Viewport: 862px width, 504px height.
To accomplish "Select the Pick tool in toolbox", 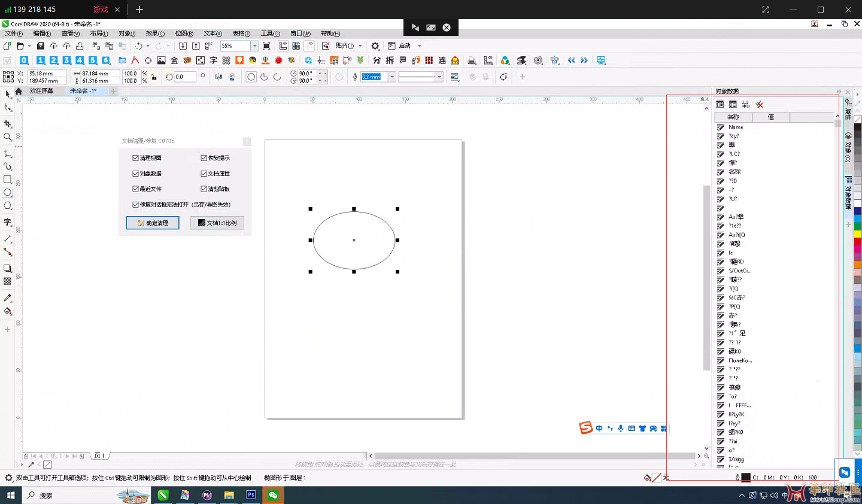I will [8, 95].
